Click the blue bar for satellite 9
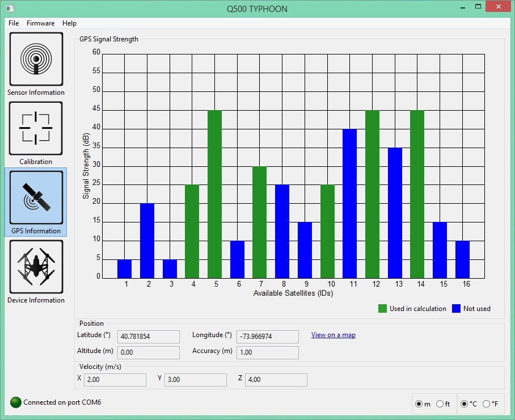This screenshot has height=420, width=515. (305, 250)
